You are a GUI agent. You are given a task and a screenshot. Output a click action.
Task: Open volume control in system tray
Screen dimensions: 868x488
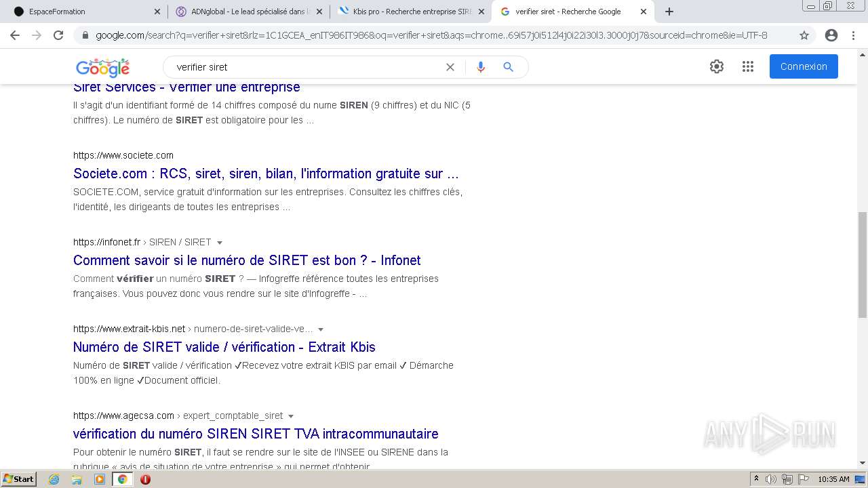coord(771,479)
